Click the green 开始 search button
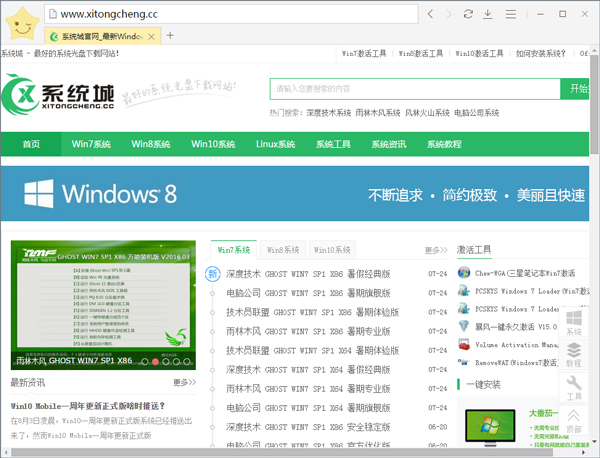 [575, 89]
